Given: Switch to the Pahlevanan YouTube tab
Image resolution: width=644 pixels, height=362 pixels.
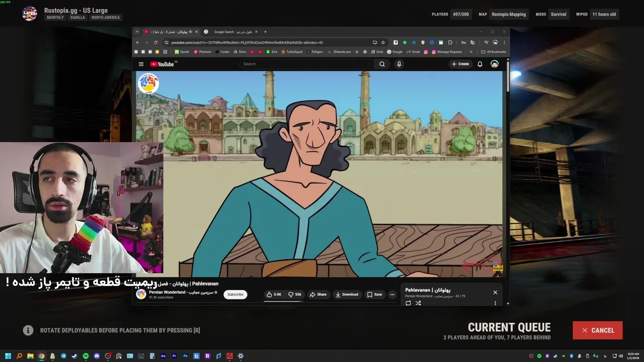Looking at the screenshot, I should tap(171, 32).
